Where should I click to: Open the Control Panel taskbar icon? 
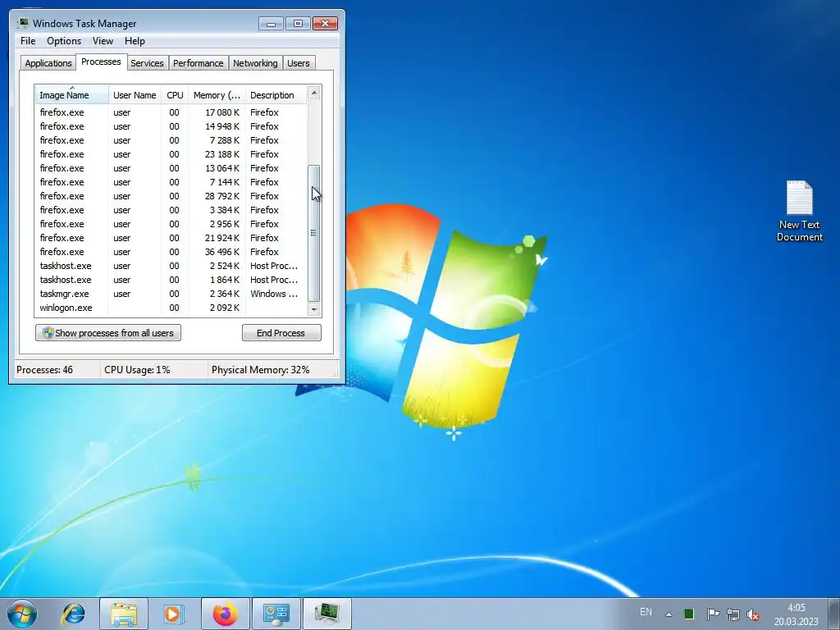coord(276,614)
